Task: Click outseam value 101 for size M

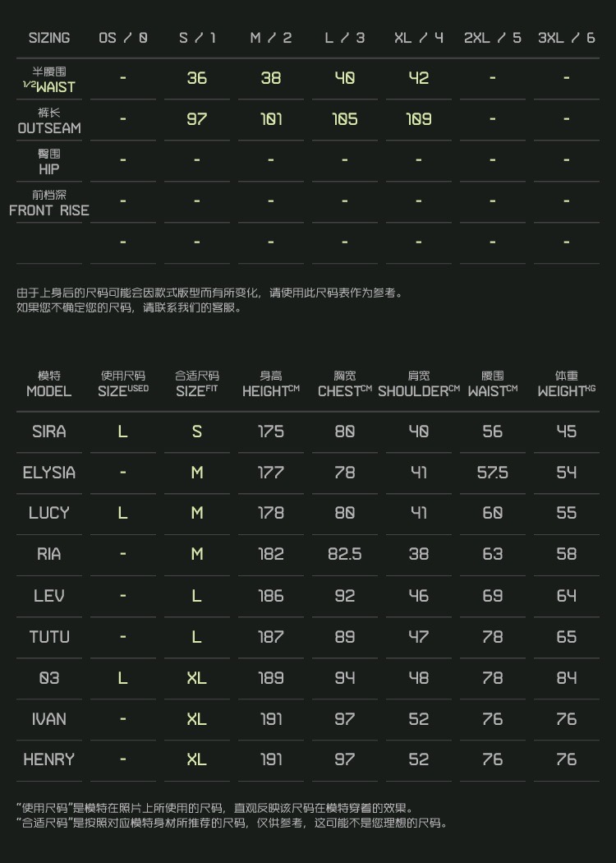Action: (x=271, y=119)
